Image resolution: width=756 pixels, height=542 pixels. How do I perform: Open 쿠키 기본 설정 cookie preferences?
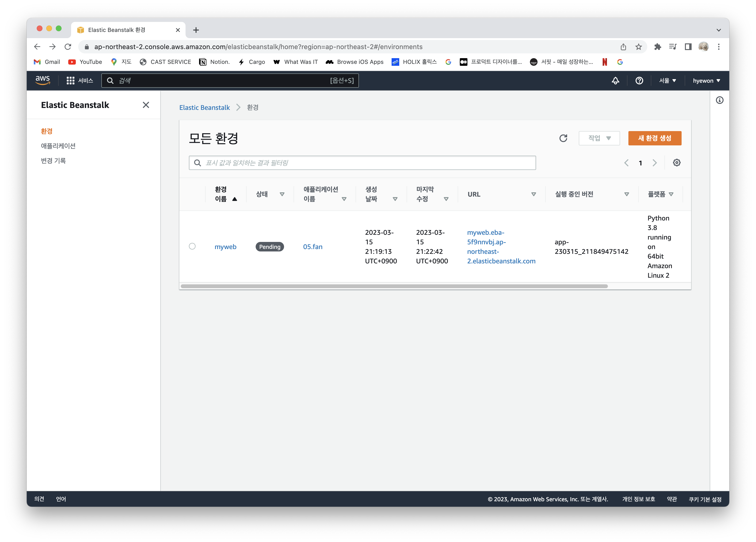click(705, 499)
